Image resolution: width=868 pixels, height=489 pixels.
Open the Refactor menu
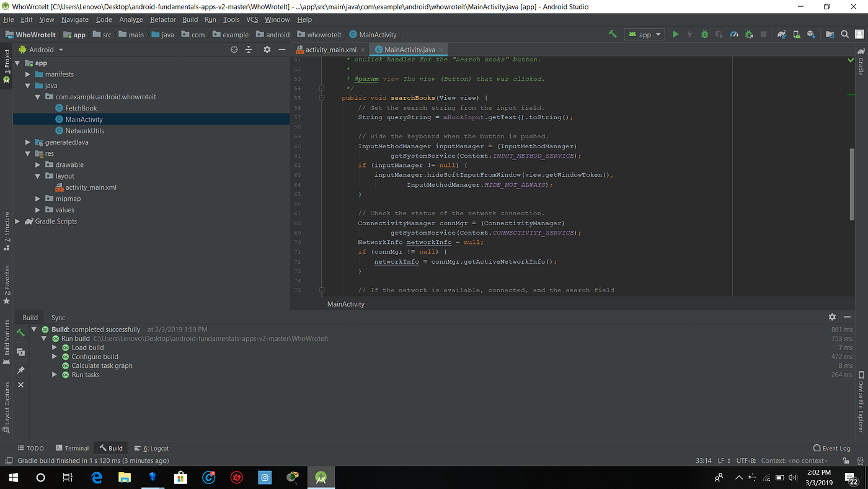pos(162,19)
